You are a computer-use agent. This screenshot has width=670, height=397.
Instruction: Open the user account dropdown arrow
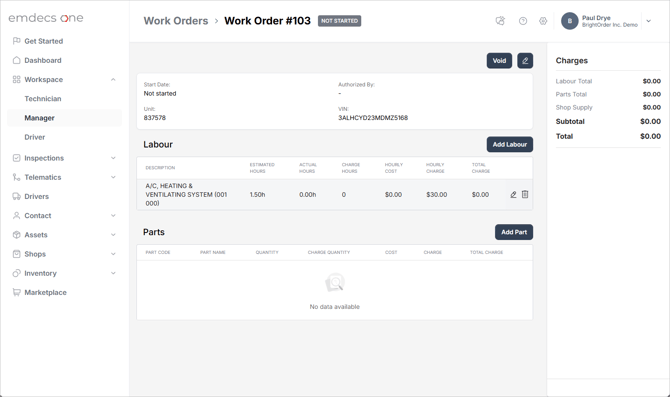[649, 21]
